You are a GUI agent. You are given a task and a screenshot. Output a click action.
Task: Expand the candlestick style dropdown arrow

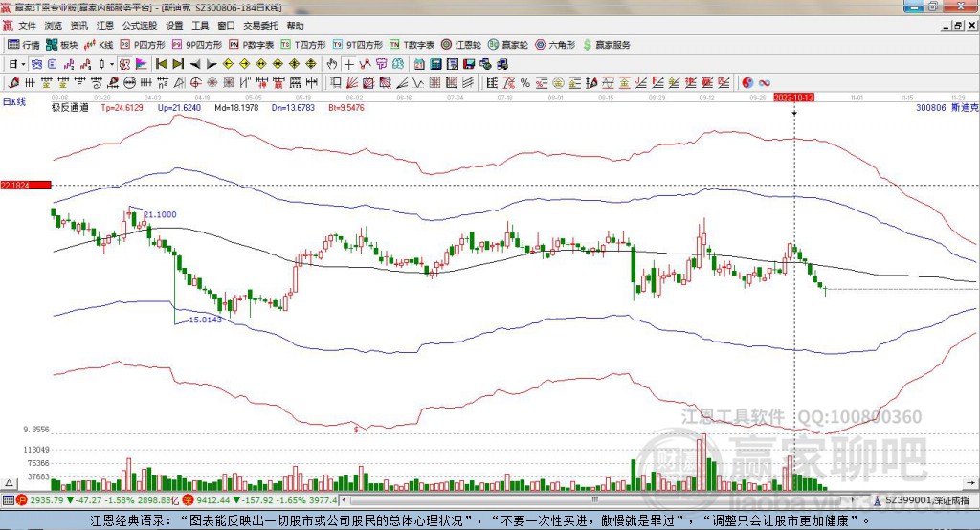[x=112, y=64]
